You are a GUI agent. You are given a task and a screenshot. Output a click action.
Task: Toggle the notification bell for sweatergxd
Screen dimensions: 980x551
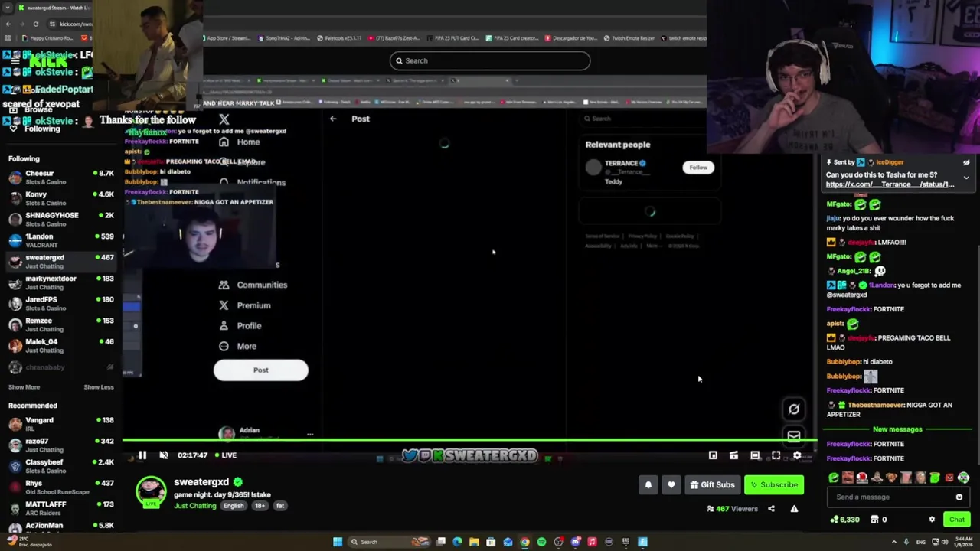648,484
